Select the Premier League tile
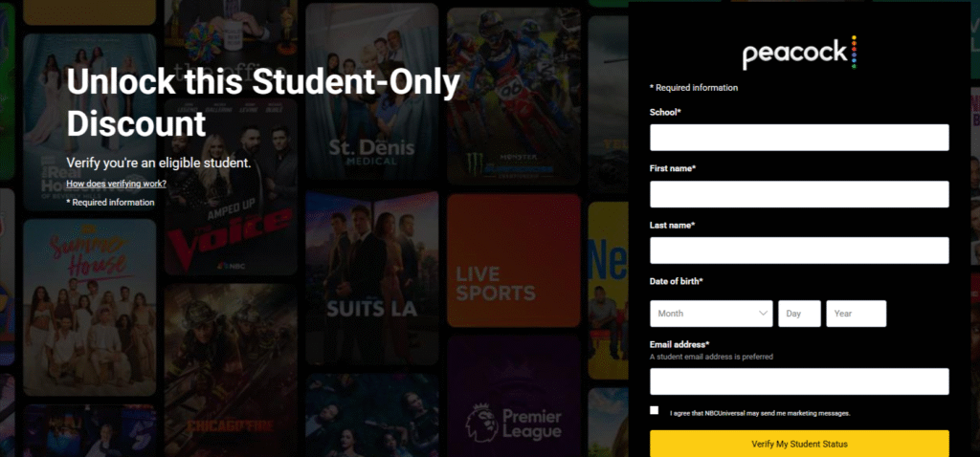Image resolution: width=980 pixels, height=457 pixels. [x=514, y=396]
